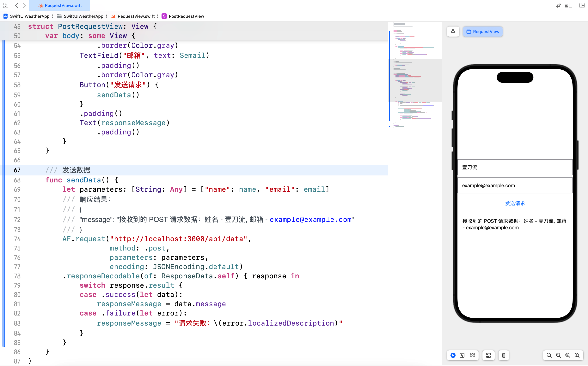Click "responseMessage = data.message" line
Image resolution: width=588 pixels, height=366 pixels.
(x=161, y=304)
